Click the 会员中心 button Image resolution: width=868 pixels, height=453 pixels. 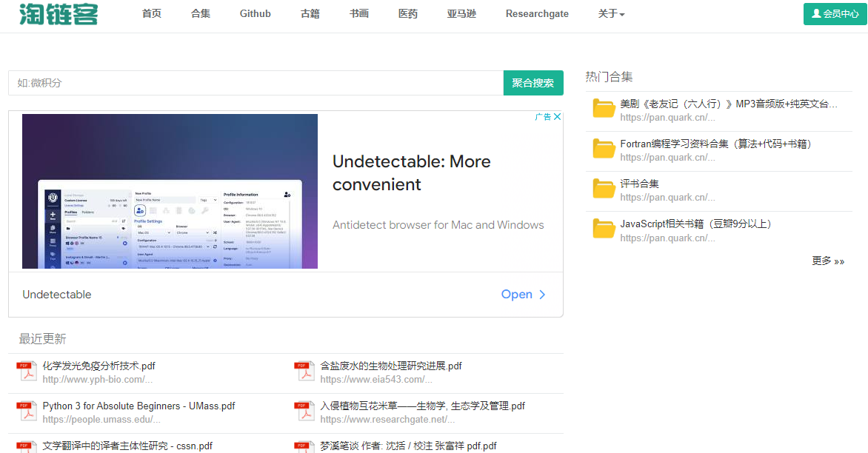(x=835, y=14)
